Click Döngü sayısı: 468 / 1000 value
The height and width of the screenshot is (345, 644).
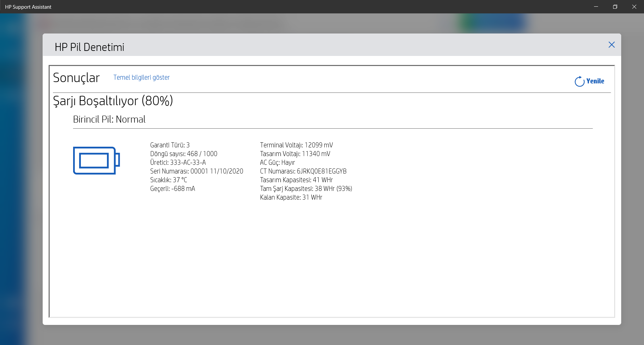pyautogui.click(x=184, y=154)
